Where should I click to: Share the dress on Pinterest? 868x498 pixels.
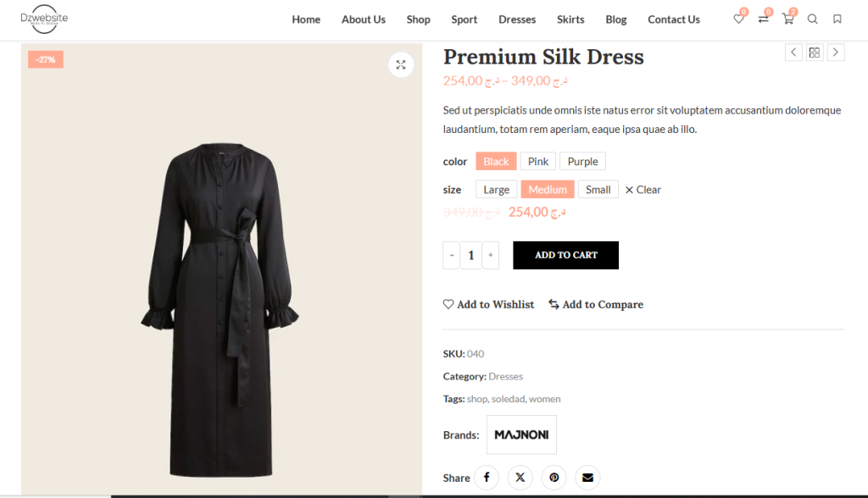(x=554, y=477)
